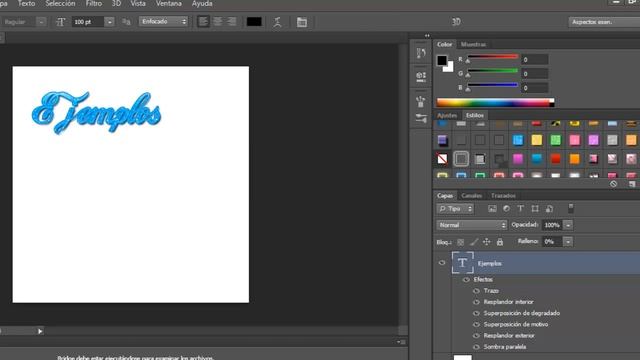Open the Vista menu
This screenshot has width=640, height=360.
coord(138,4)
